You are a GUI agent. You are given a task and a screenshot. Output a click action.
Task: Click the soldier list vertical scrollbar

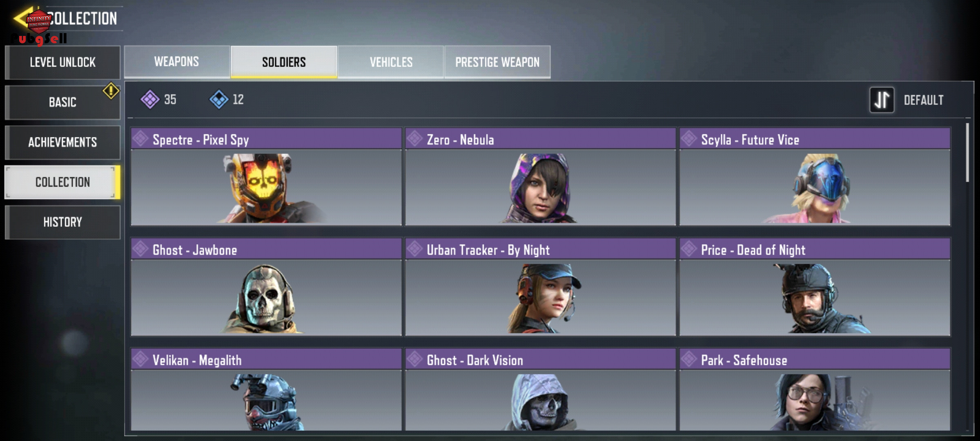pos(967,152)
